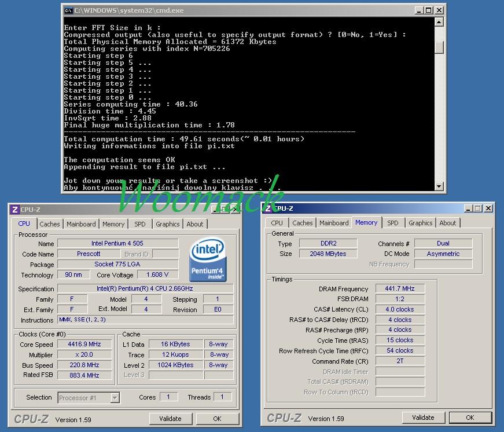This screenshot has height=432, width=504.
Task: Click the Cores count field '1'
Action: 168,397
